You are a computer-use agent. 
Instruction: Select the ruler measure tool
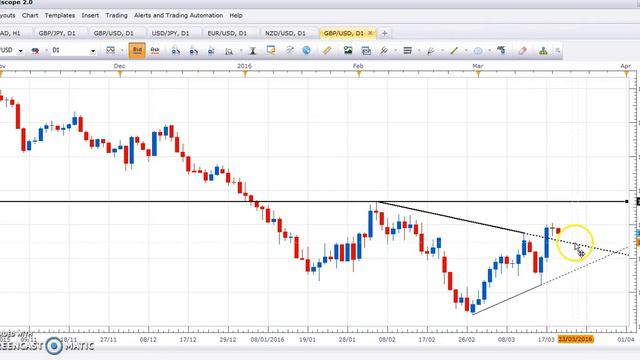click(x=327, y=51)
